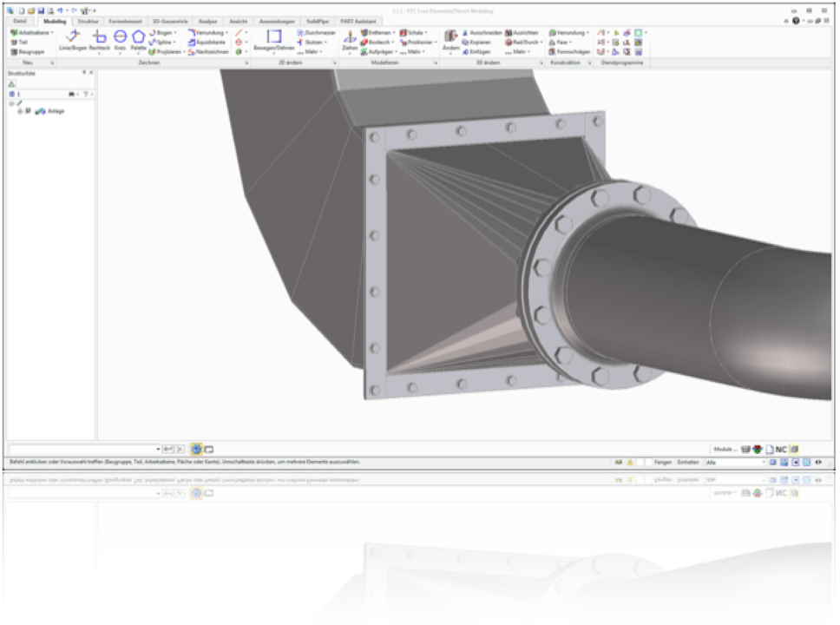Click the NC module icon
This screenshot has width=840, height=625.
click(781, 449)
